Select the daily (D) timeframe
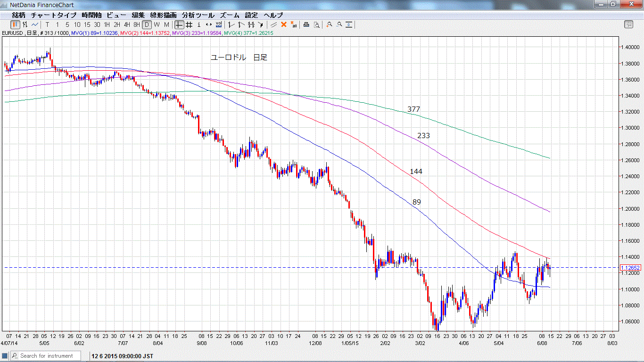The image size is (644, 362). (x=147, y=25)
